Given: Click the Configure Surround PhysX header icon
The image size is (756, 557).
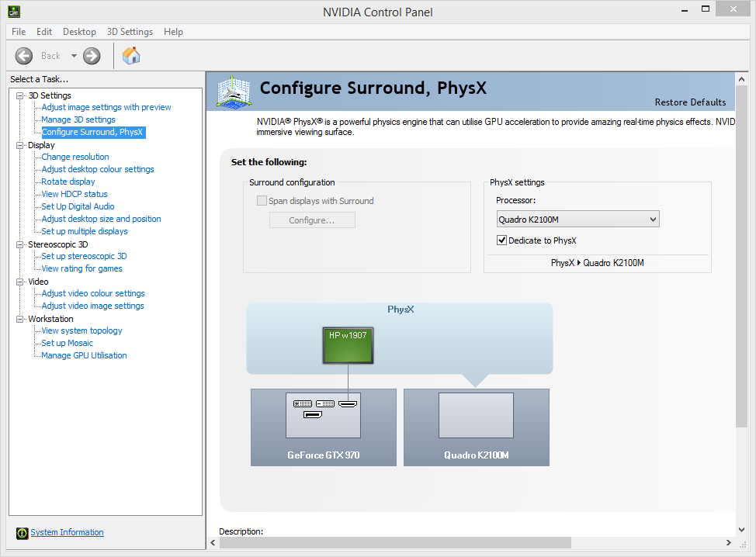Looking at the screenshot, I should click(x=234, y=91).
